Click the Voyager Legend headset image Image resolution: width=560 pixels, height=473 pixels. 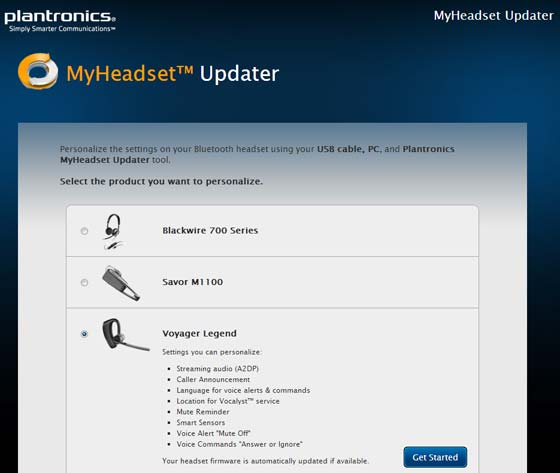tap(126, 334)
